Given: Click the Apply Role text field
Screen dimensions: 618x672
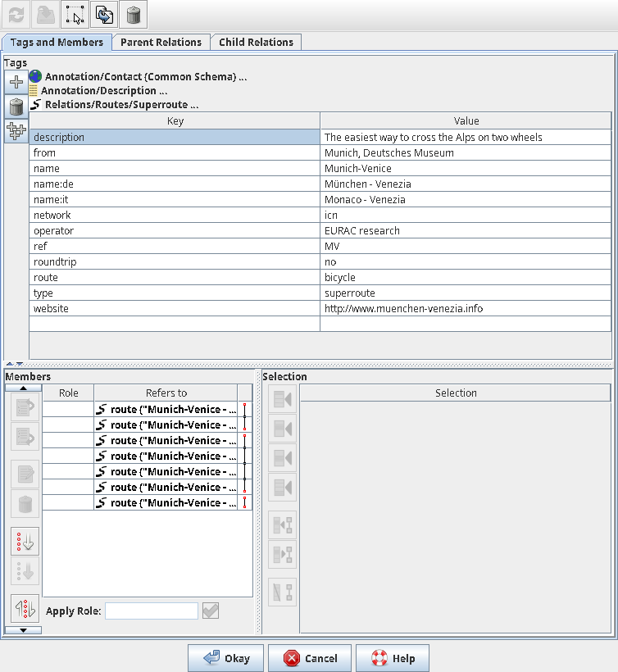Looking at the screenshot, I should click(152, 611).
